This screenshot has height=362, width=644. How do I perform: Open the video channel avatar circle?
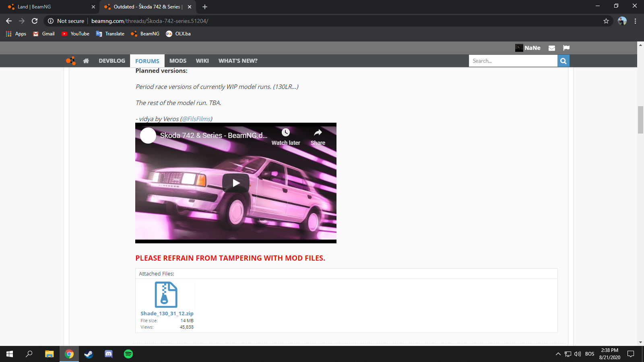point(148,136)
